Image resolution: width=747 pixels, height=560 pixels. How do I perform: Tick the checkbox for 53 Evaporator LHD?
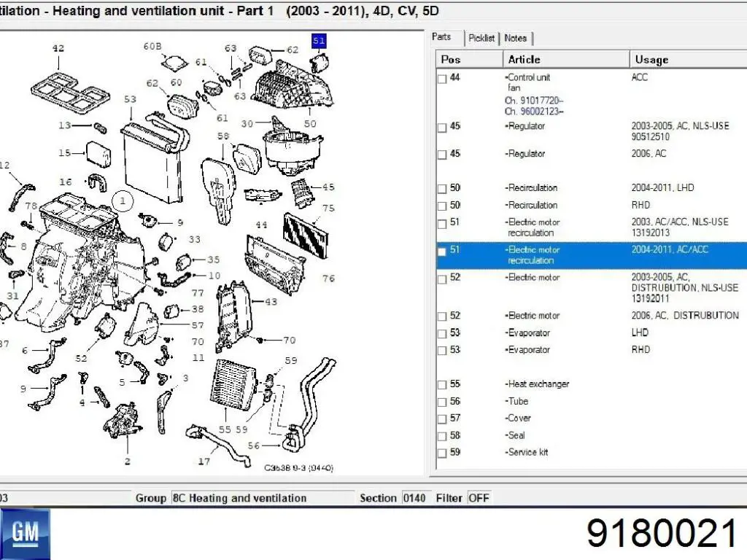(x=442, y=334)
